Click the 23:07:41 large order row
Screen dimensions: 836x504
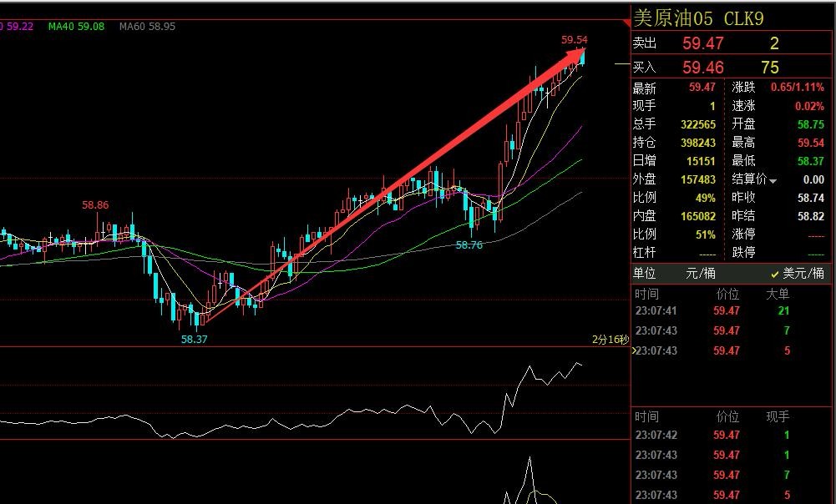(712, 310)
